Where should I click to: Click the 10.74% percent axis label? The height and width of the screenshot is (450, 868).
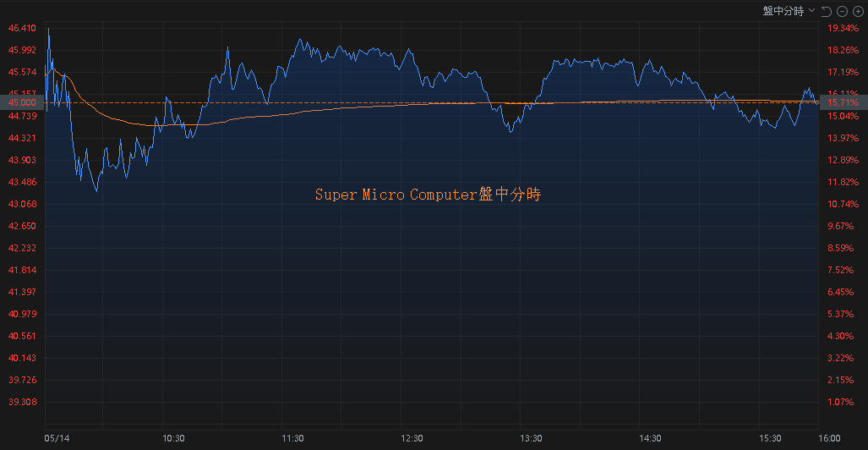click(843, 204)
